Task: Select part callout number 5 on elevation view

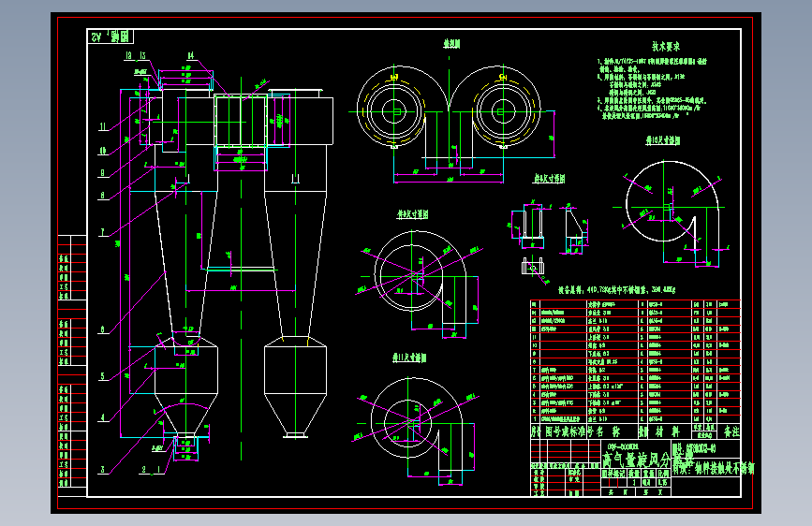Action: tap(102, 376)
